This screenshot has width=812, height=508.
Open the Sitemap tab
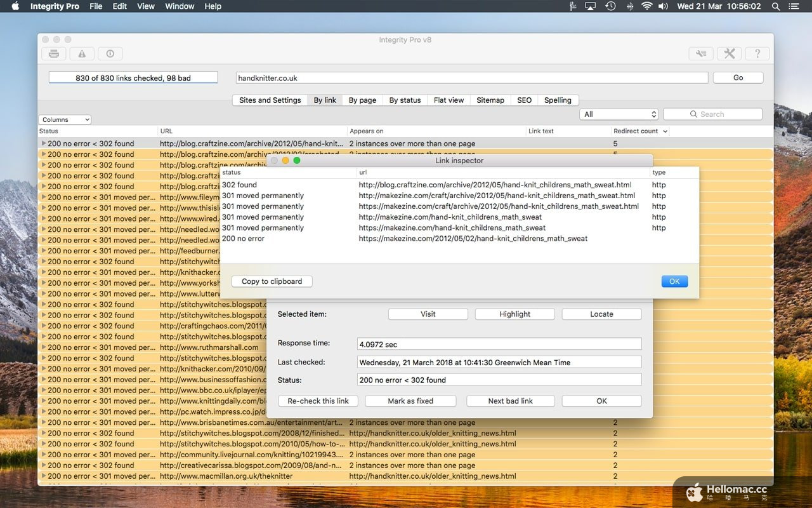coord(490,100)
